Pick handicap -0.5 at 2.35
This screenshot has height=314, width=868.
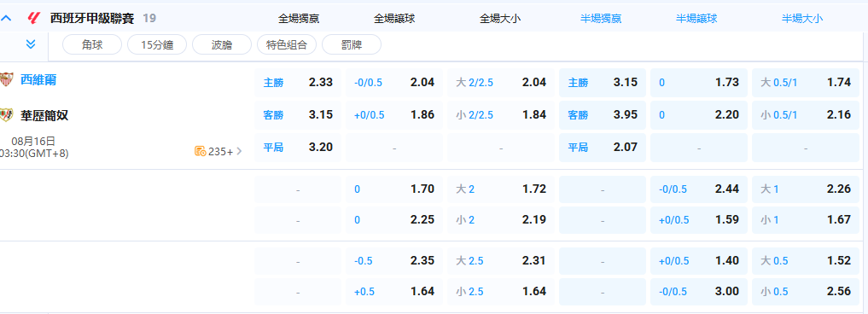[x=394, y=261]
